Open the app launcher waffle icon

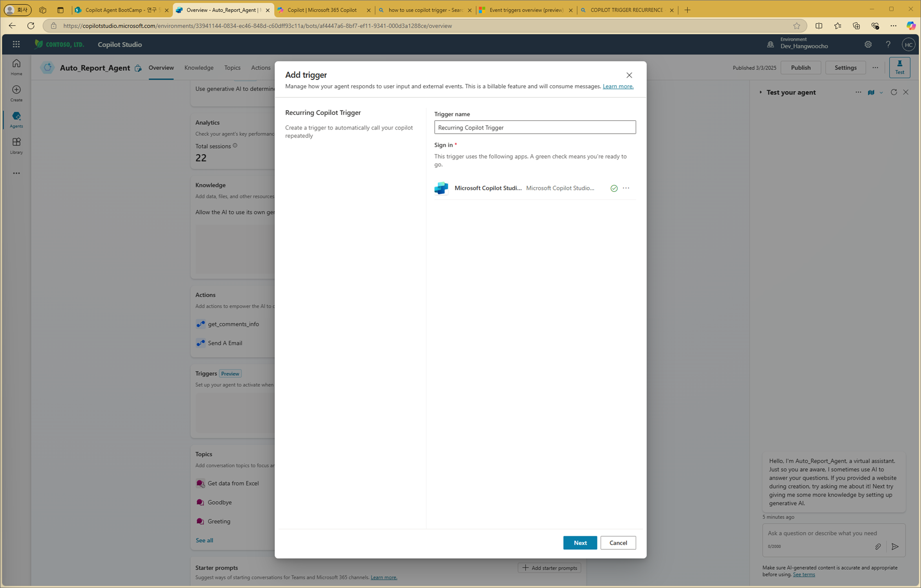point(16,44)
